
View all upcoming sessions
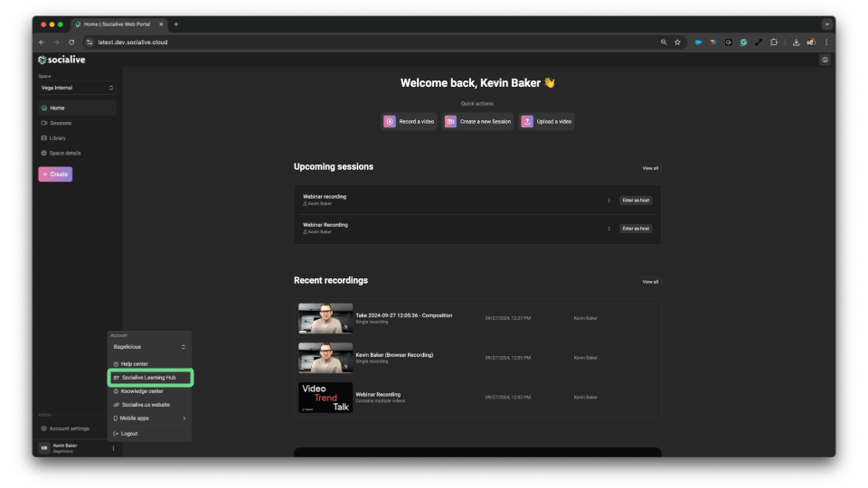click(650, 168)
